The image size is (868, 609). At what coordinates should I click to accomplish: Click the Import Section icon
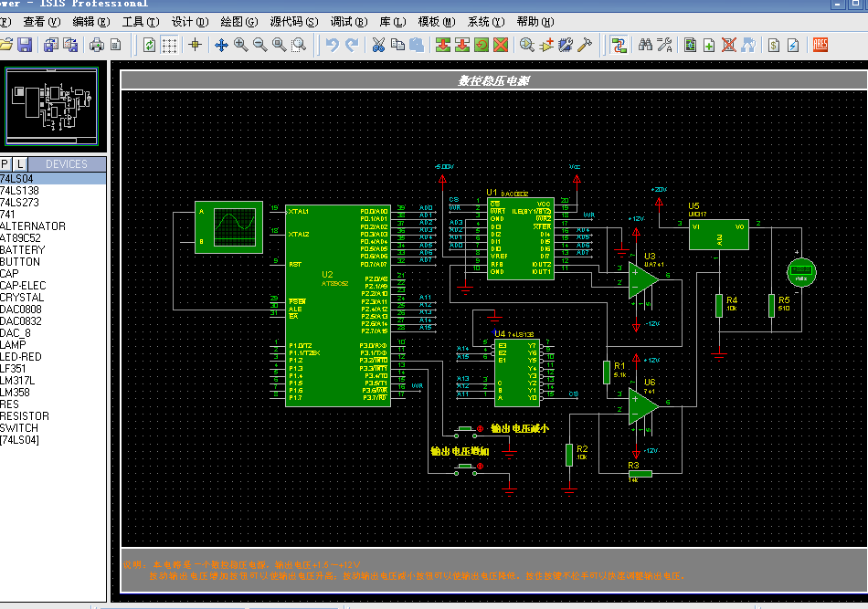51,45
